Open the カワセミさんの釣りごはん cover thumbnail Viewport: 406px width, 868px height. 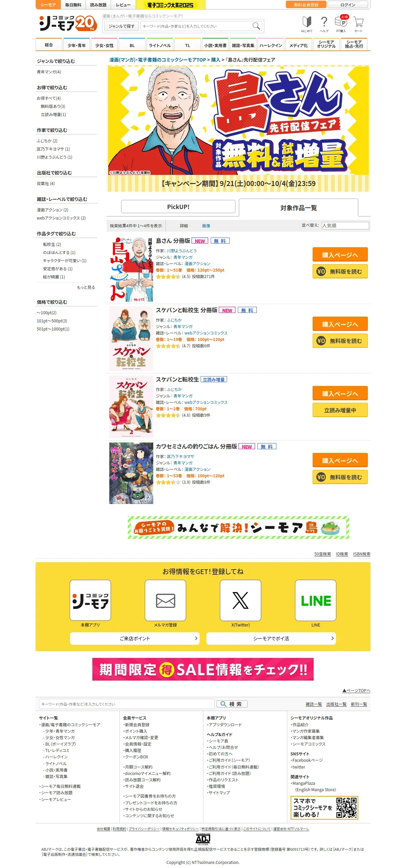[x=131, y=473]
